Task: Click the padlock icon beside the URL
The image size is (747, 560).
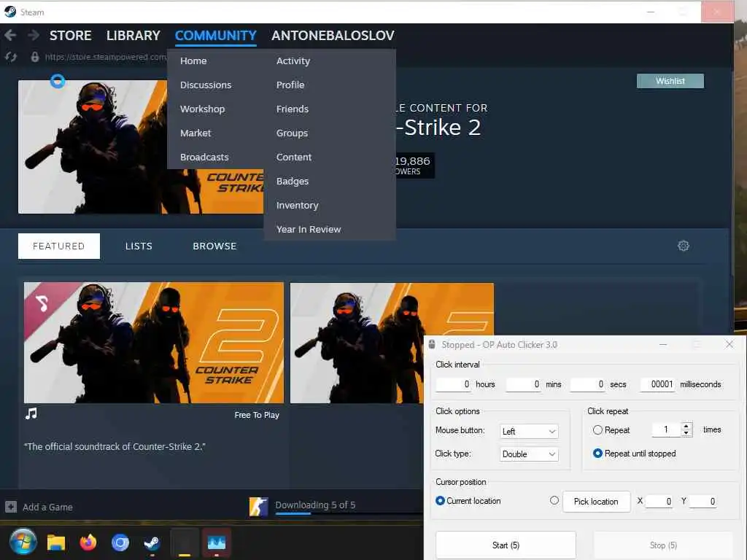Action: tap(34, 57)
